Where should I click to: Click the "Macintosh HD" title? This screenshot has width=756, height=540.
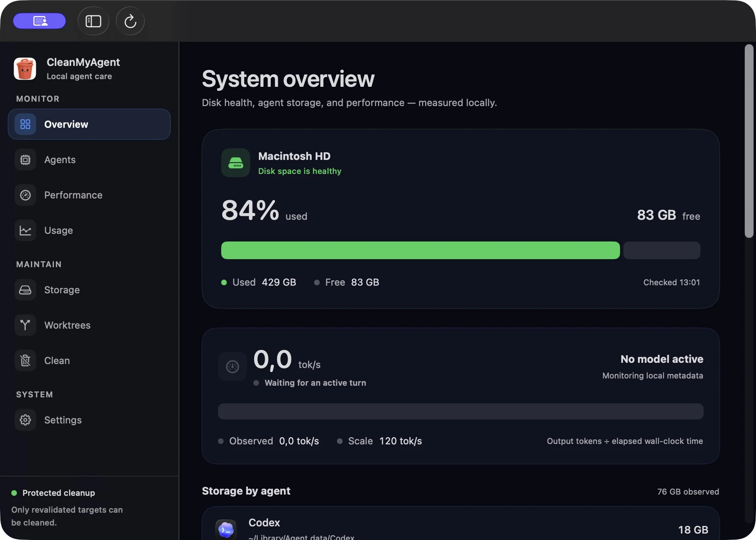point(294,156)
